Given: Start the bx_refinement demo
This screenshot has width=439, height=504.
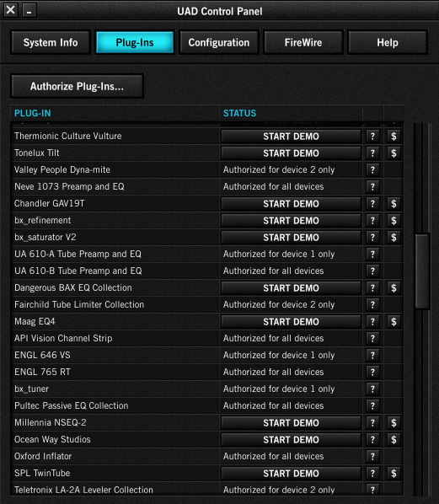Looking at the screenshot, I should [292, 221].
